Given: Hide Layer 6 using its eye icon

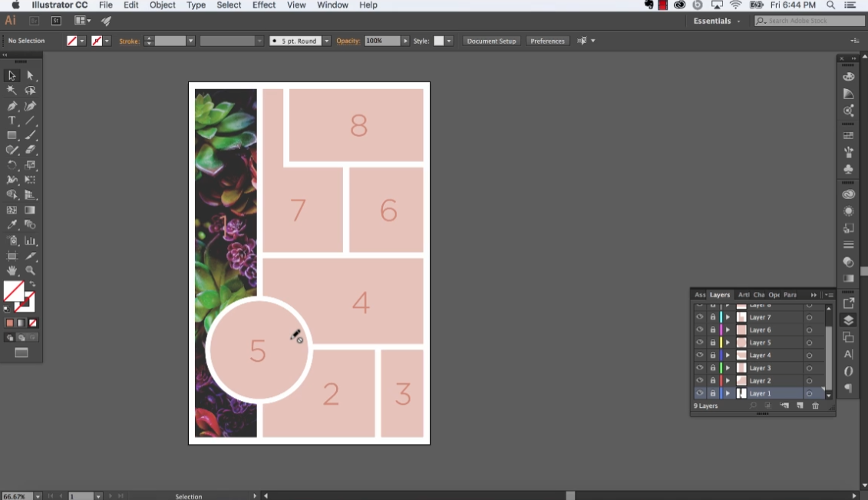Looking at the screenshot, I should (700, 330).
